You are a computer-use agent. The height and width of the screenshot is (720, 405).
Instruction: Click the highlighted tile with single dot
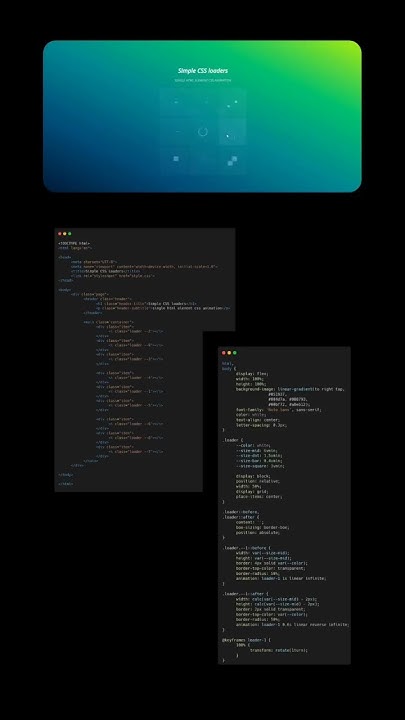(x=232, y=132)
